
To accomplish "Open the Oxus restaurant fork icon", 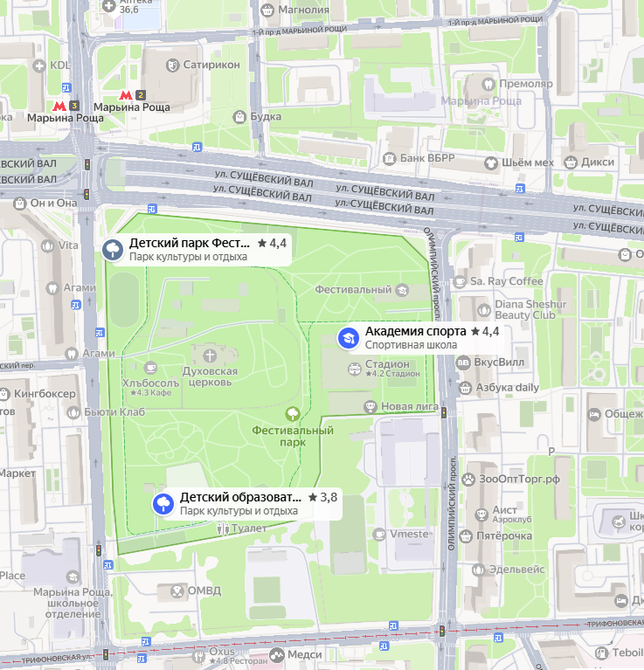I will (198, 656).
